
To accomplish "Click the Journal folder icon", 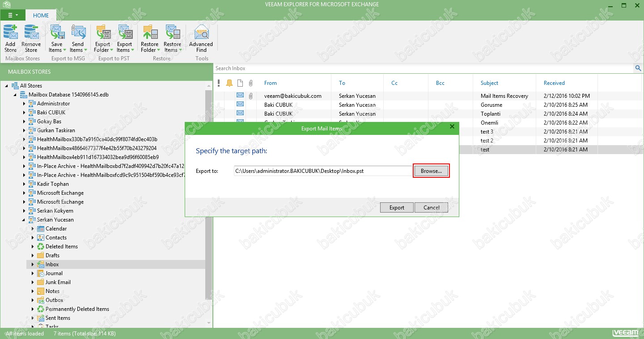I will (x=40, y=273).
